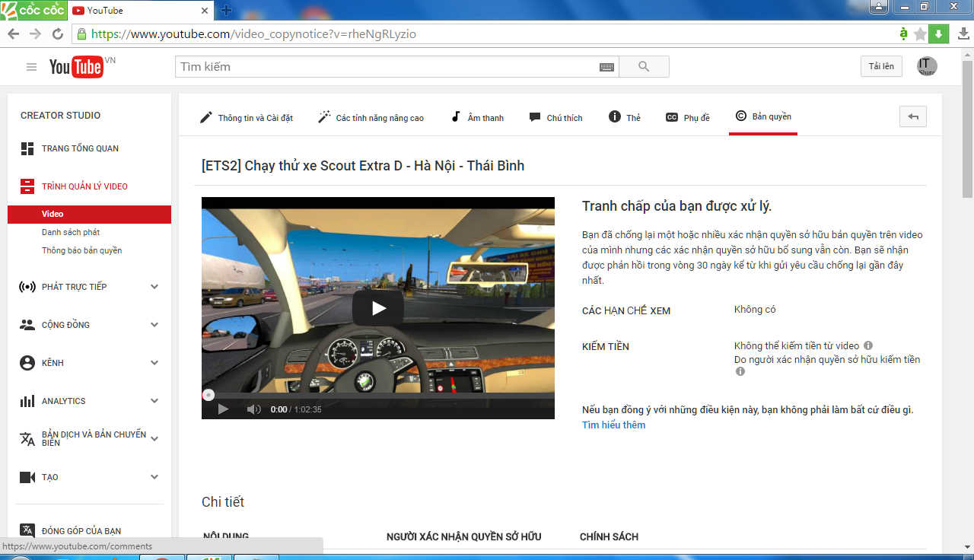Open the account avatar menu
Viewport: 974px width, 560px height.
(x=927, y=66)
